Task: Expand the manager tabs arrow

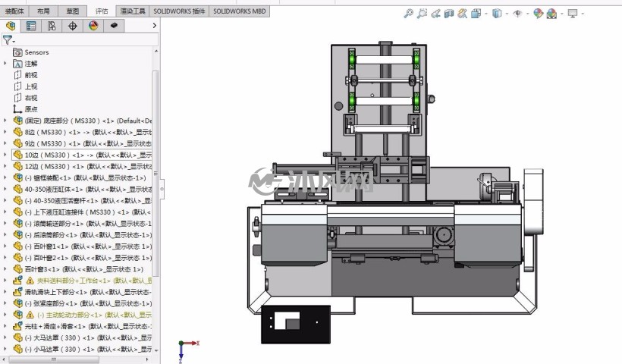Action: click(154, 25)
